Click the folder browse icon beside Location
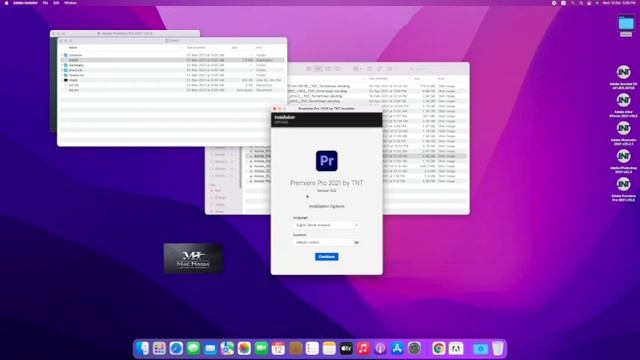The height and width of the screenshot is (360, 640). [356, 242]
